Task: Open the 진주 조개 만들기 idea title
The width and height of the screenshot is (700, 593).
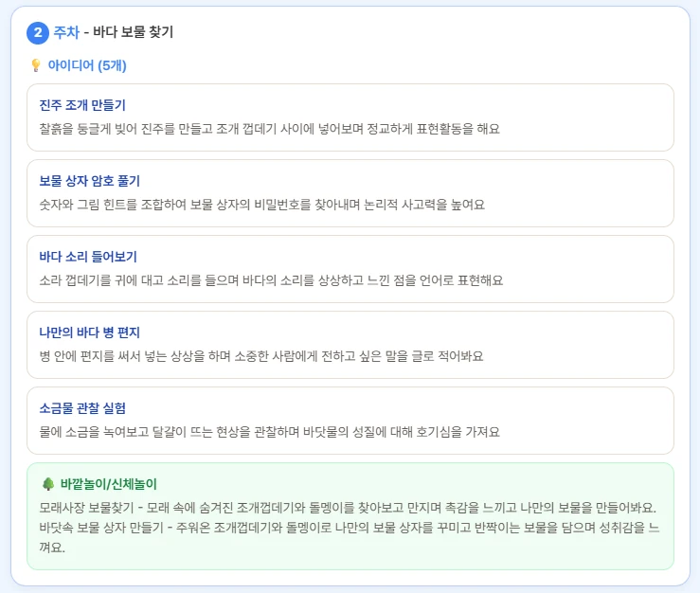Action: click(x=82, y=105)
